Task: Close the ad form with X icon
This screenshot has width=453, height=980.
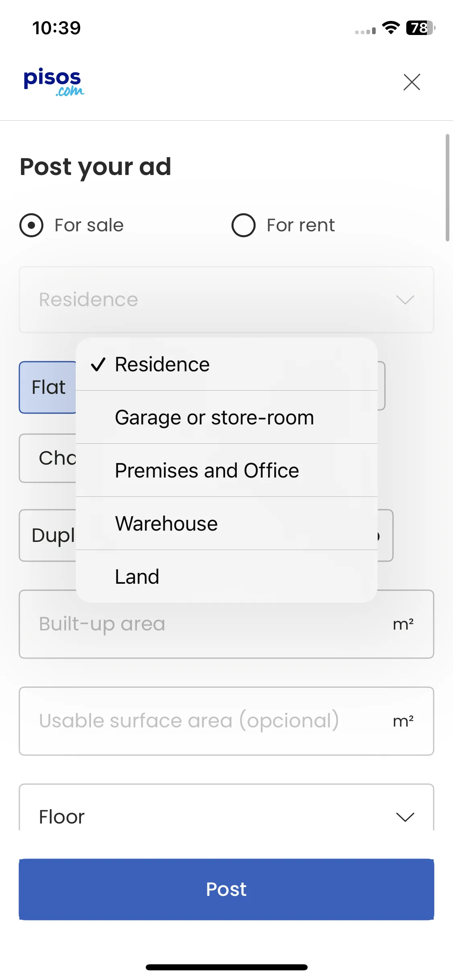Action: click(x=412, y=82)
